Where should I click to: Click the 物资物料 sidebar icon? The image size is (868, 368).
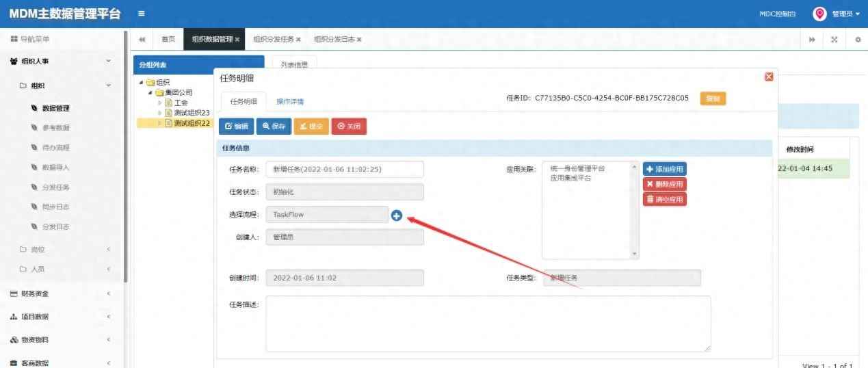coord(14,340)
